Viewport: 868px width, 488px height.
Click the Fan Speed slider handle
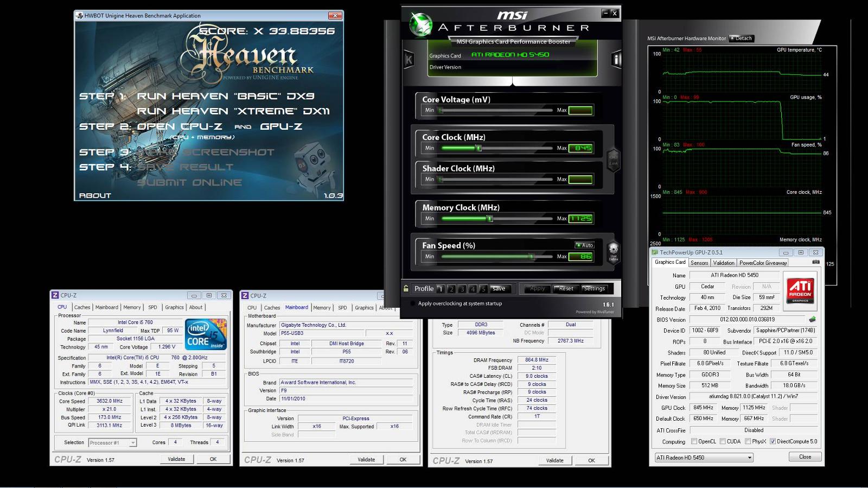tap(532, 256)
